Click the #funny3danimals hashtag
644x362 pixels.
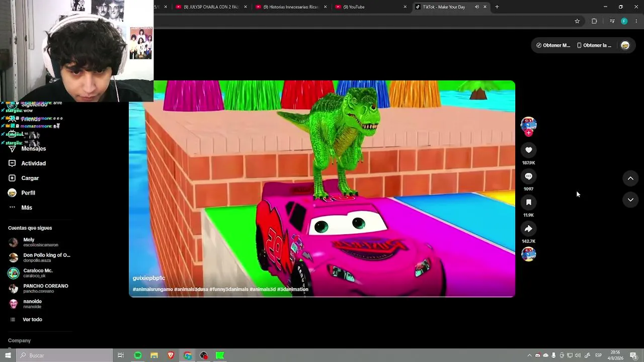[229, 290]
